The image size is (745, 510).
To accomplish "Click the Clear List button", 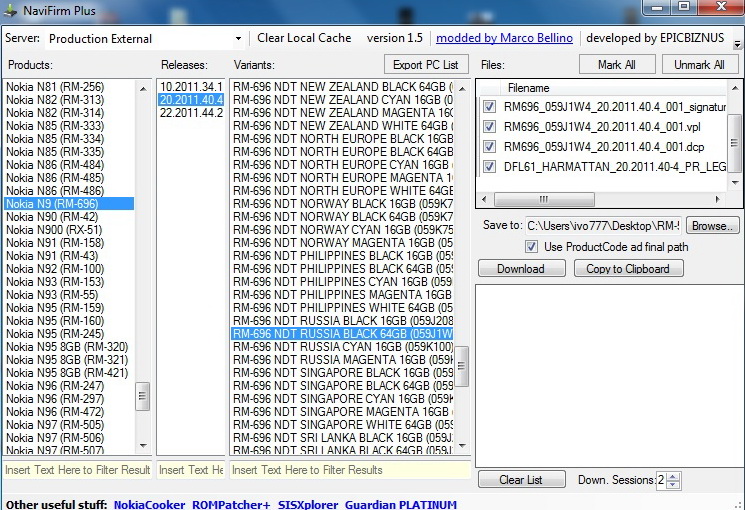I will pos(522,480).
